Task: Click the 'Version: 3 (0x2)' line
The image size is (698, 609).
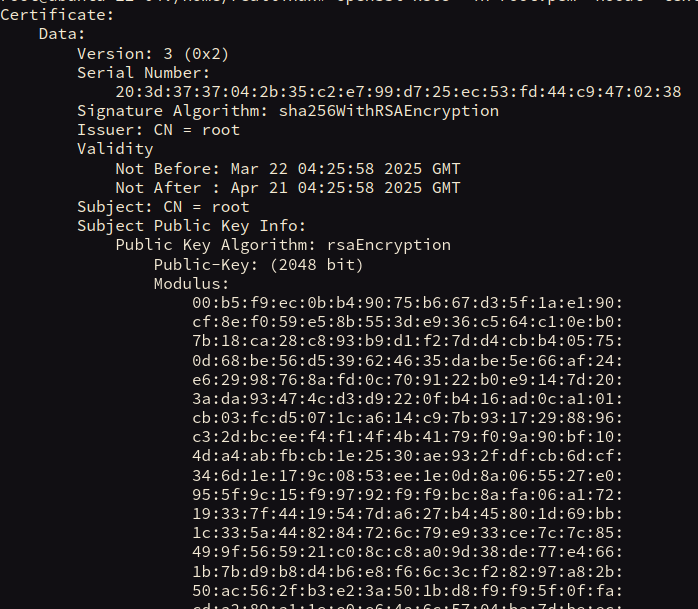Action: point(153,54)
